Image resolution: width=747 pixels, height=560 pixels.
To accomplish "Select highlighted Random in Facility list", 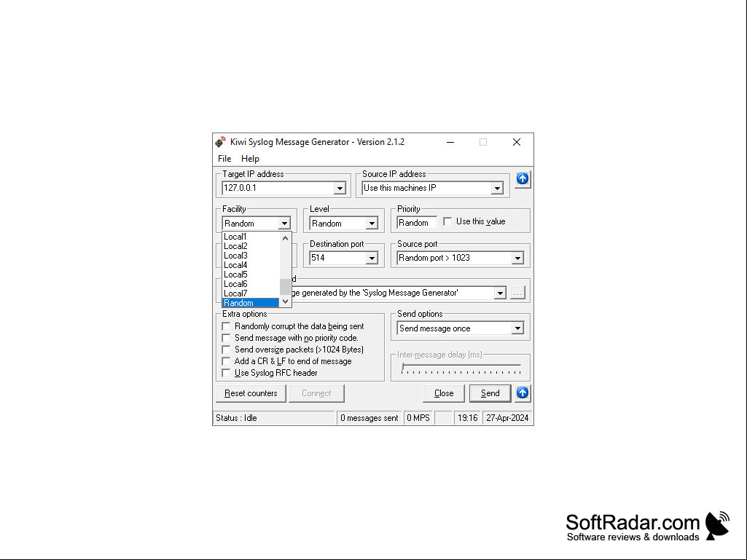I will click(251, 303).
